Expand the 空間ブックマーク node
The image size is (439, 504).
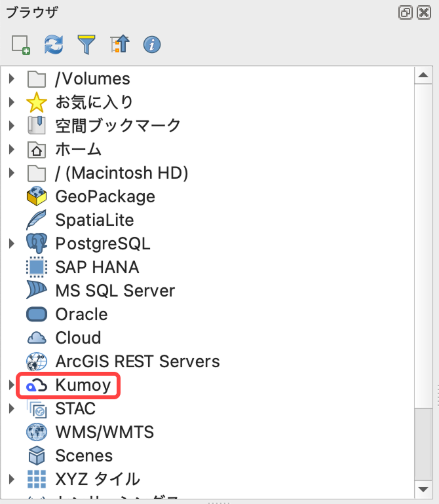pos(12,126)
